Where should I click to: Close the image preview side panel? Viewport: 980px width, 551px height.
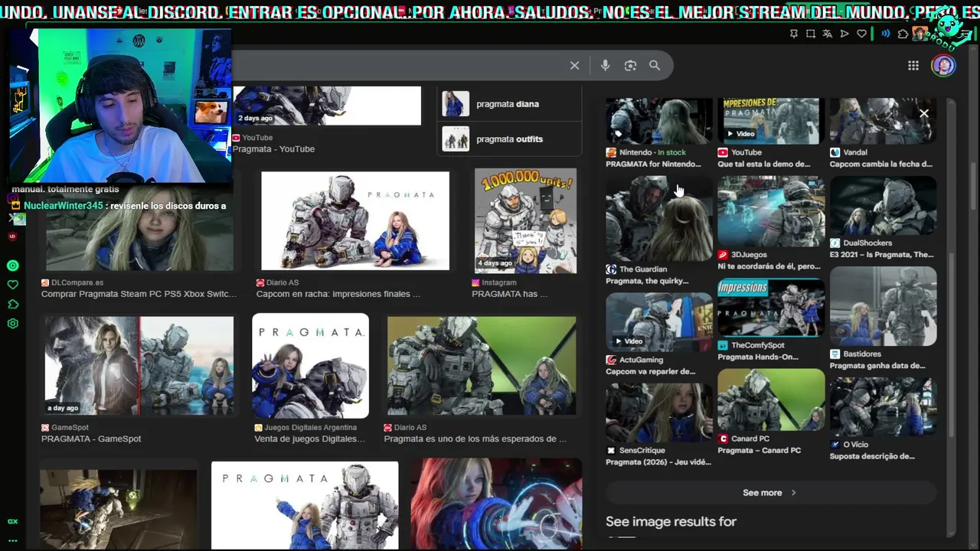pyautogui.click(x=924, y=114)
